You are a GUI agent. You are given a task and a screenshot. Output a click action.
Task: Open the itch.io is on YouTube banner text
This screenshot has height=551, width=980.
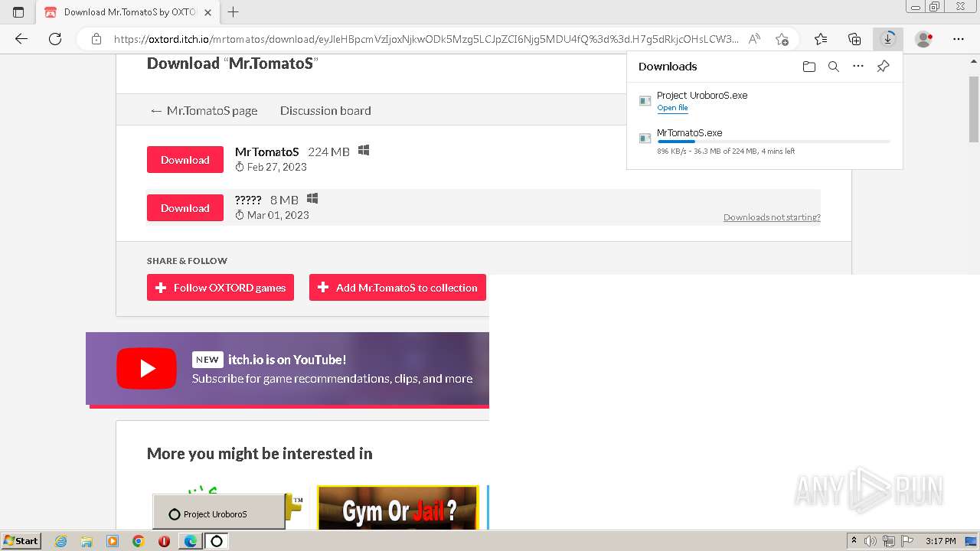coord(287,360)
